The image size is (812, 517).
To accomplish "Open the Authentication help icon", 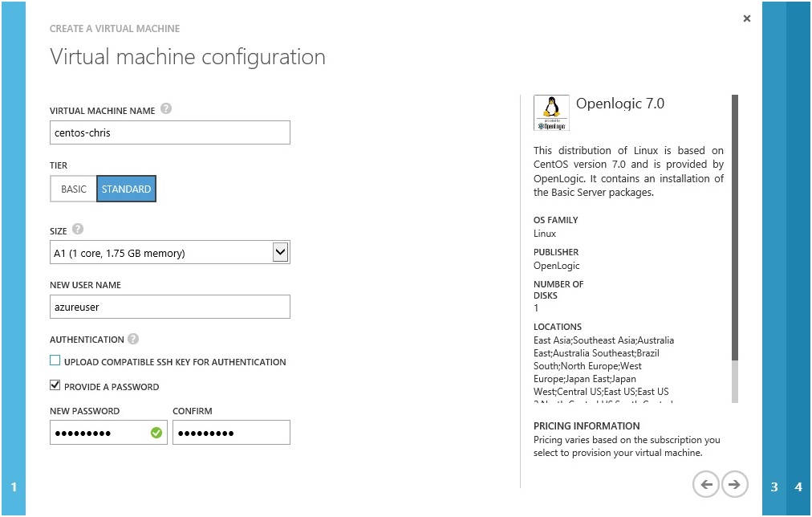I will [x=133, y=339].
